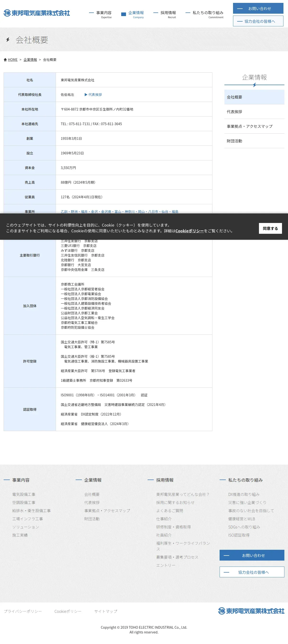This screenshot has height=644, width=288.
Task: Open footer 工場インフラ工事 link
Action: 28,519
